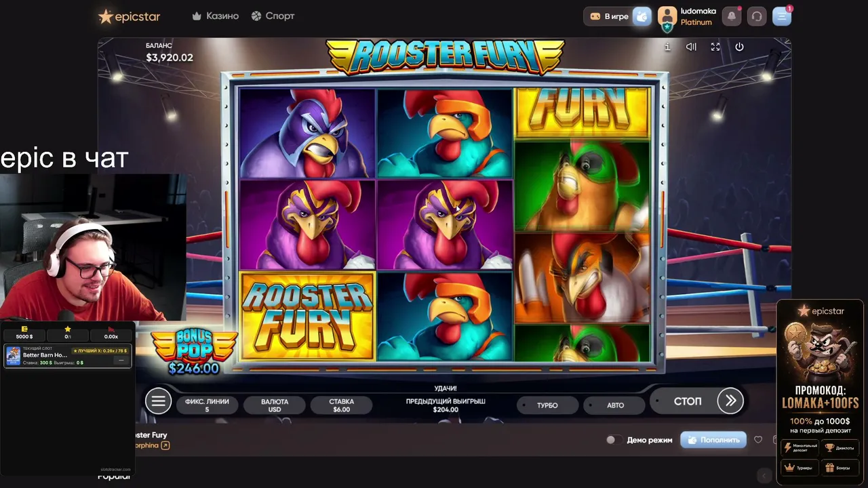Click the ludomaka username

698,12
